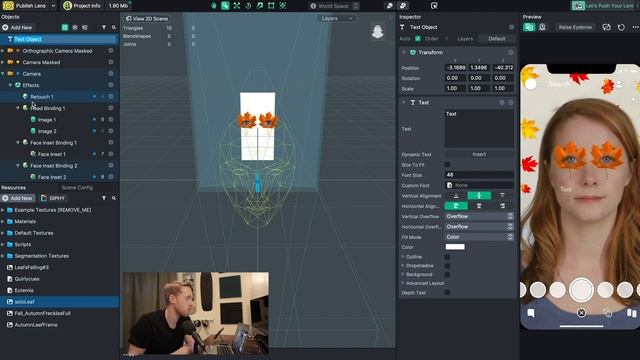Select the Fall_AutumnFrecklesFull resource
The height and width of the screenshot is (360, 640).
pos(42,313)
